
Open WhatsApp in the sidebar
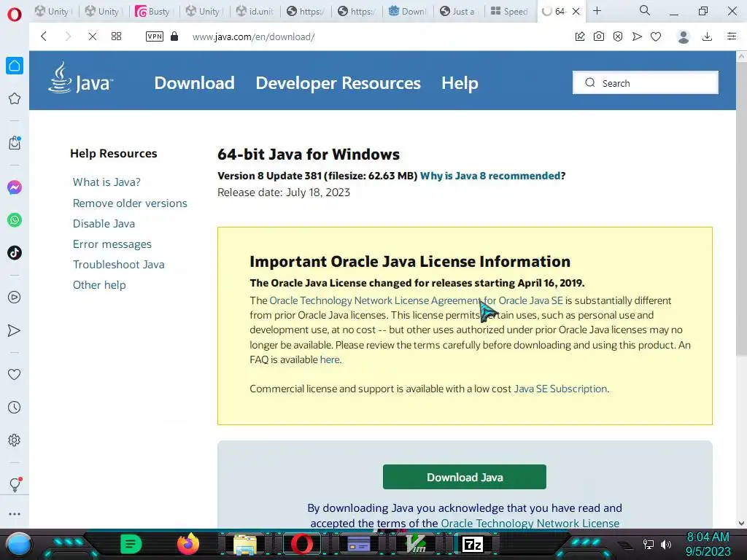click(15, 220)
